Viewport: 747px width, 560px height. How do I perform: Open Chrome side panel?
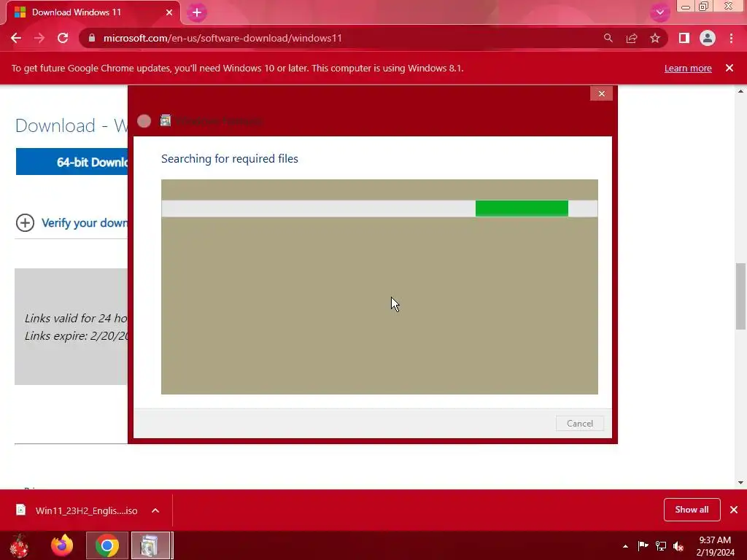684,38
